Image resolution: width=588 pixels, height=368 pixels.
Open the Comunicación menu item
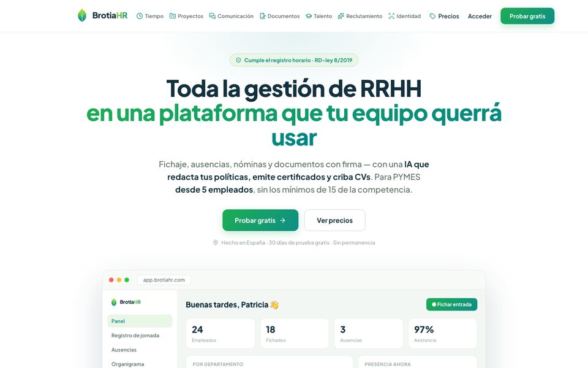[232, 16]
